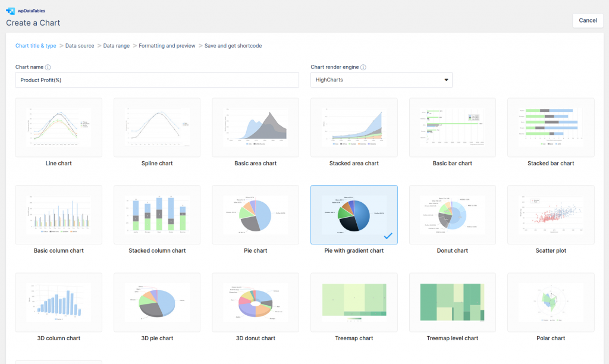This screenshot has width=609, height=364.
Task: Open the Chart render engine dropdown
Action: coord(381,80)
